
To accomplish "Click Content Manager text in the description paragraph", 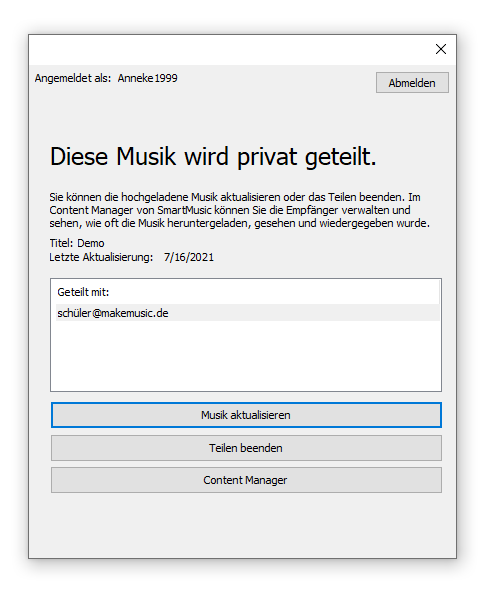I will [91, 210].
